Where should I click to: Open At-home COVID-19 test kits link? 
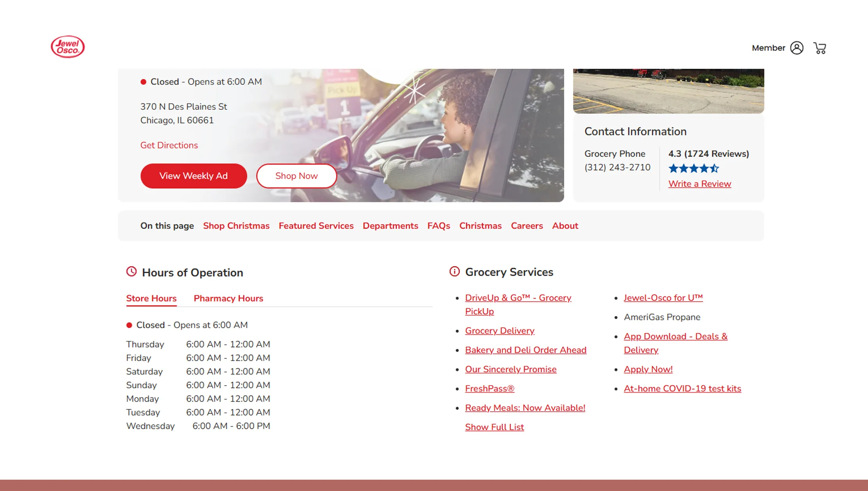tap(682, 388)
